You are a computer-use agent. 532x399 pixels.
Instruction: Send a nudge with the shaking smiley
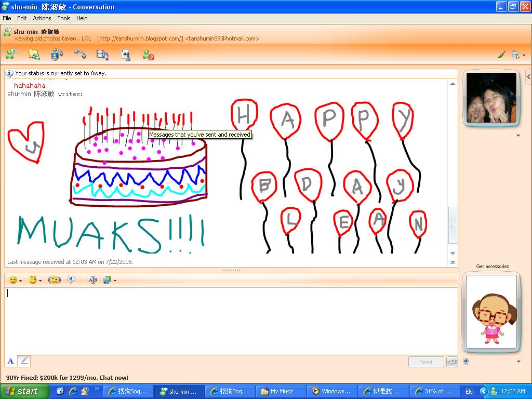click(54, 280)
